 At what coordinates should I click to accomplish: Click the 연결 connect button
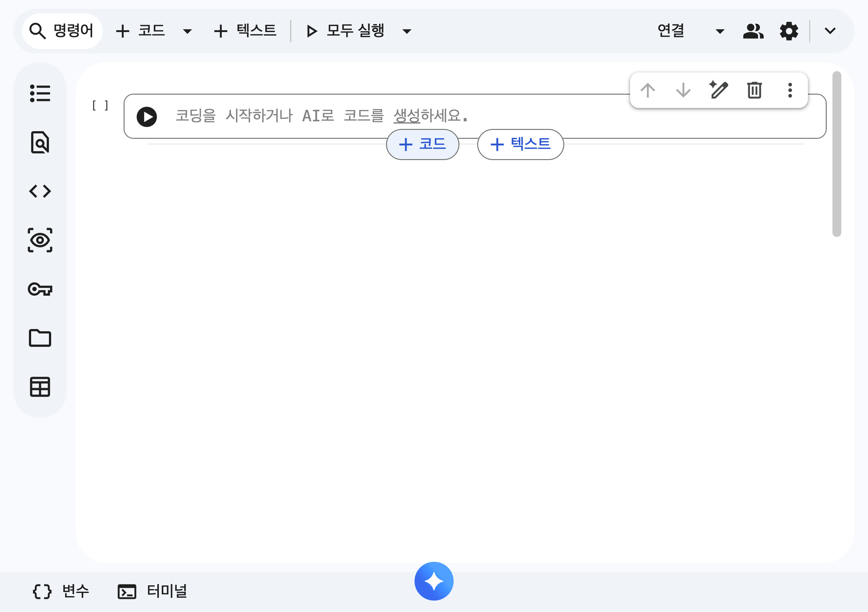[x=671, y=30]
